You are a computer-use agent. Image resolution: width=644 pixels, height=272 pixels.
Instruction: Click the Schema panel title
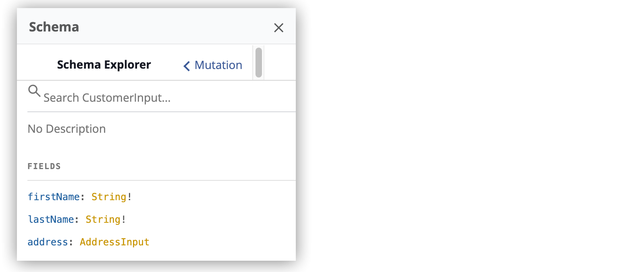click(x=54, y=27)
